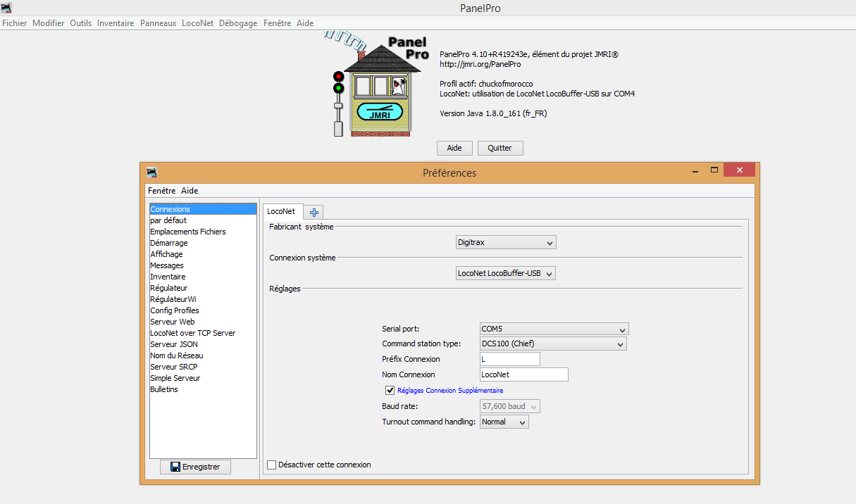Screen dimensions: 856x504
Task: Select Démarrage in preferences list
Action: [203, 243]
